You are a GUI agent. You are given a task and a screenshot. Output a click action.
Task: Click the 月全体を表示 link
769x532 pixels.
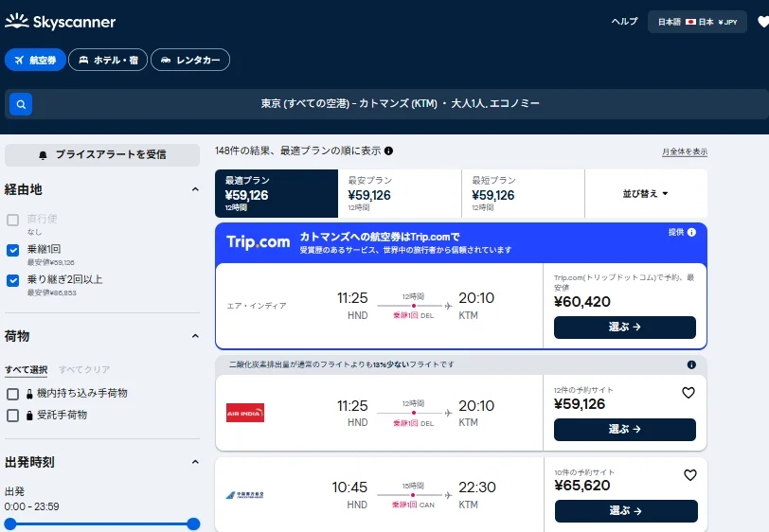(x=685, y=152)
